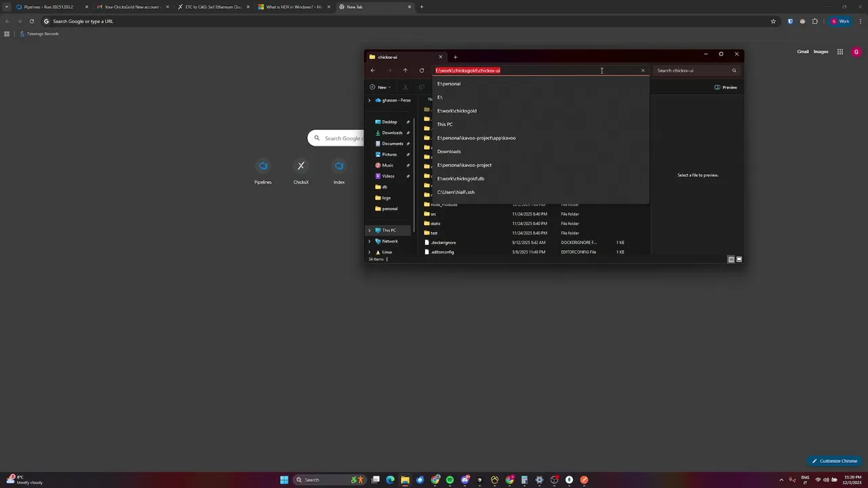Expand the ghassen OneDrive tree node
The width and height of the screenshot is (868, 488).
[370, 100]
